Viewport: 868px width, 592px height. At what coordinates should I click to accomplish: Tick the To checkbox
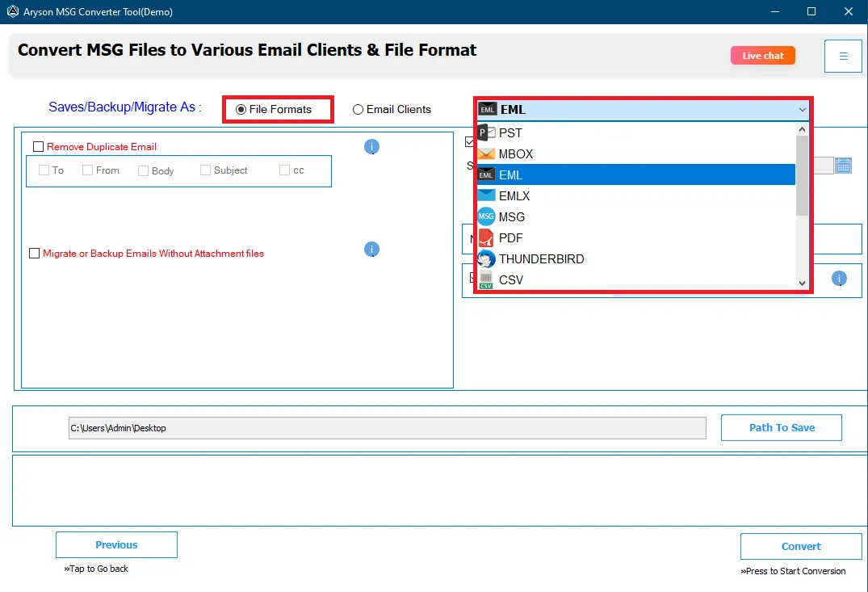coord(44,170)
